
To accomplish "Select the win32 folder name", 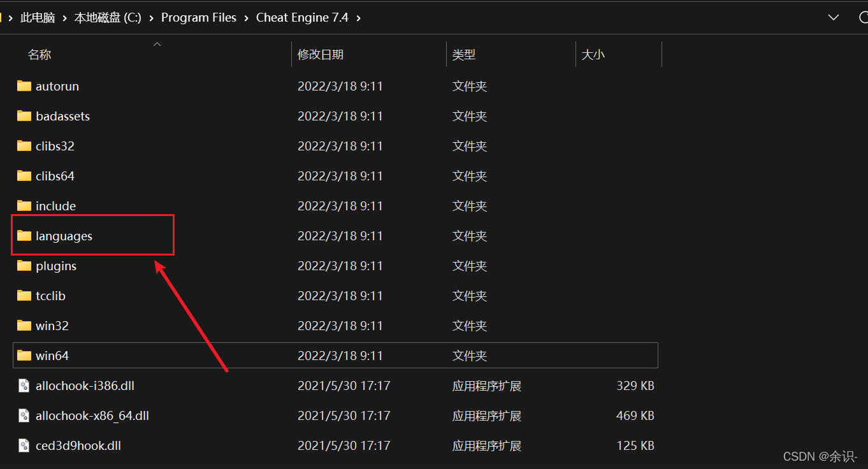I will (x=52, y=326).
